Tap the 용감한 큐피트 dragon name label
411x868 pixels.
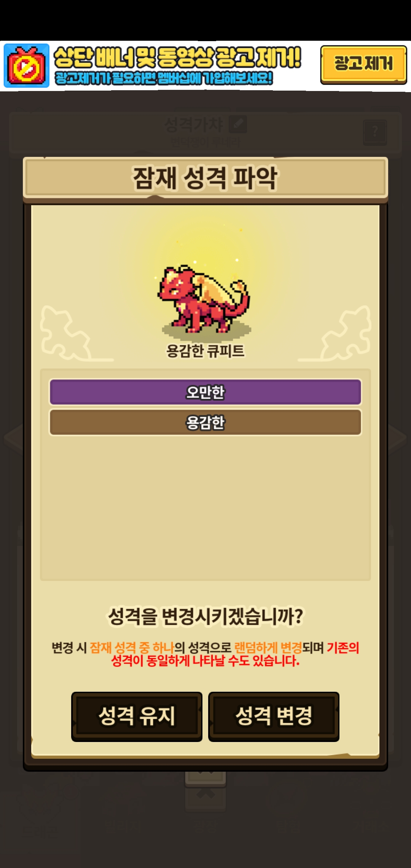pyautogui.click(x=205, y=351)
